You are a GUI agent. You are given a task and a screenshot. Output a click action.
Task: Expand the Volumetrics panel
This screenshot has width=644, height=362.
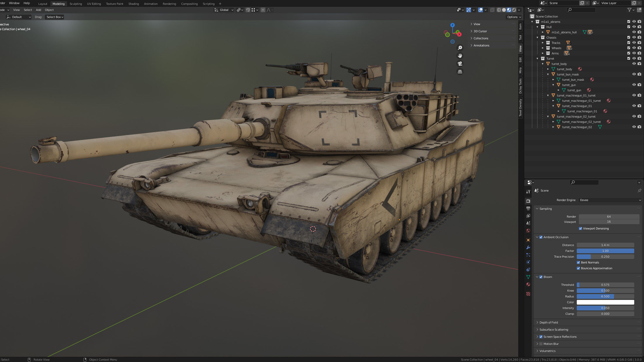[547, 351]
